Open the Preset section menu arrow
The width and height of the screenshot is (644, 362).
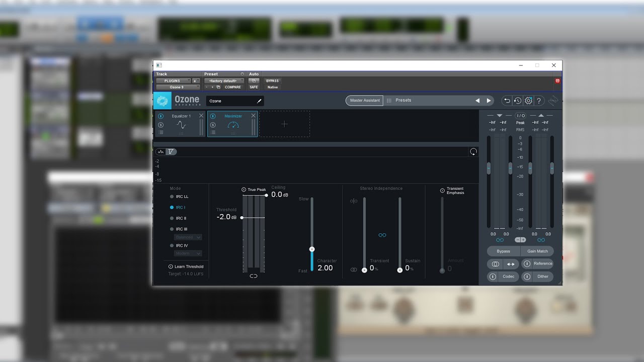[242, 74]
